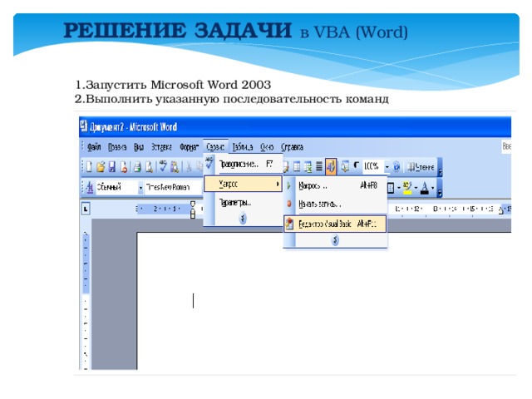Open the Outside Border dropdown arrow
This screenshot has width=532, height=399.
point(399,188)
